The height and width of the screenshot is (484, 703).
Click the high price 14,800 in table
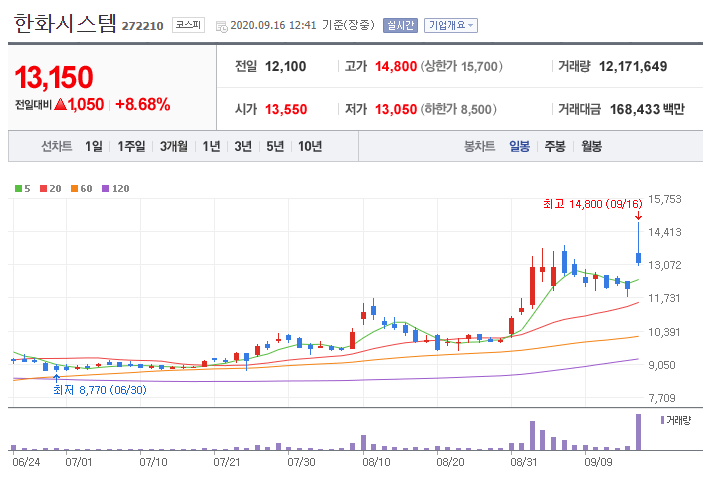396,66
